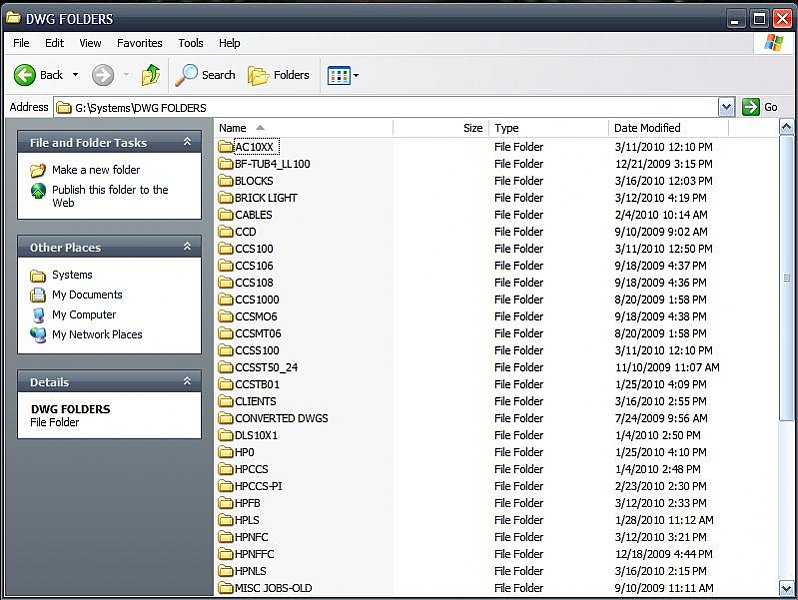Select the CCS1000 folder icon
The image size is (798, 600).
tap(226, 299)
